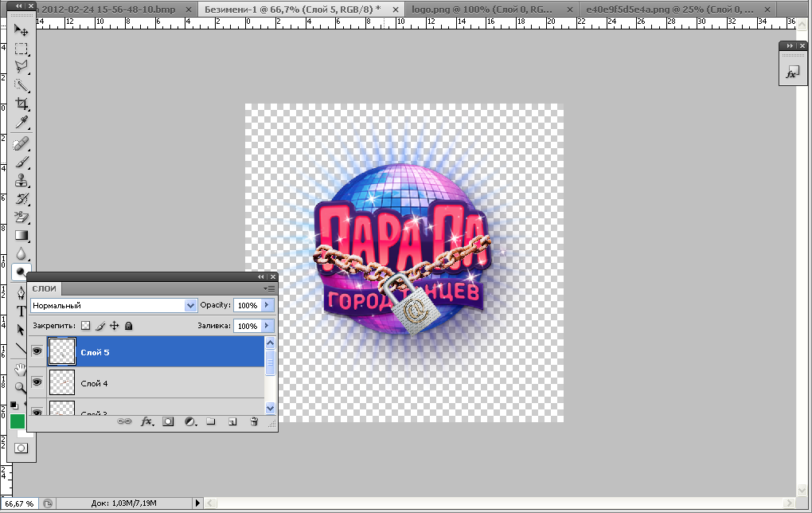Open the Layers panel menu
Image resolution: width=812 pixels, height=513 pixels.
[269, 288]
